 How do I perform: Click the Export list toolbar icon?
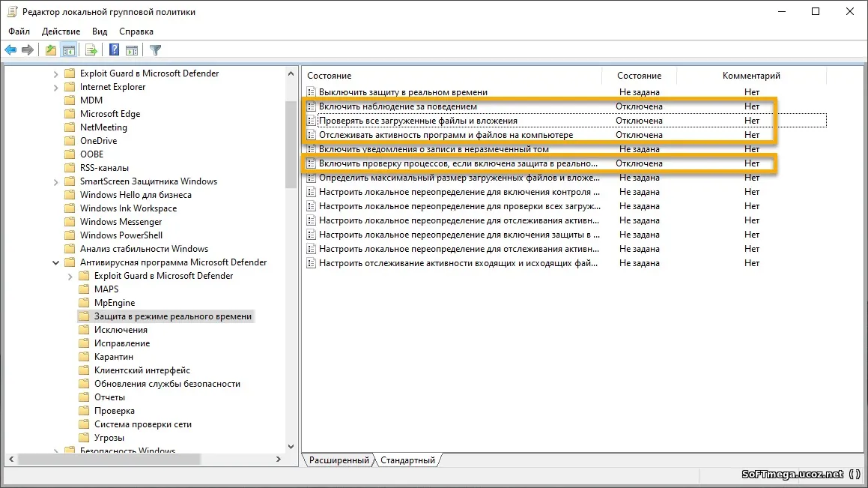(90, 49)
